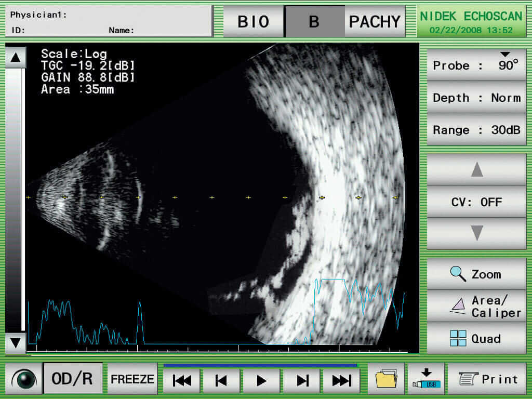532x399 pixels.
Task: Change the Depth Norm setting
Action: click(476, 98)
